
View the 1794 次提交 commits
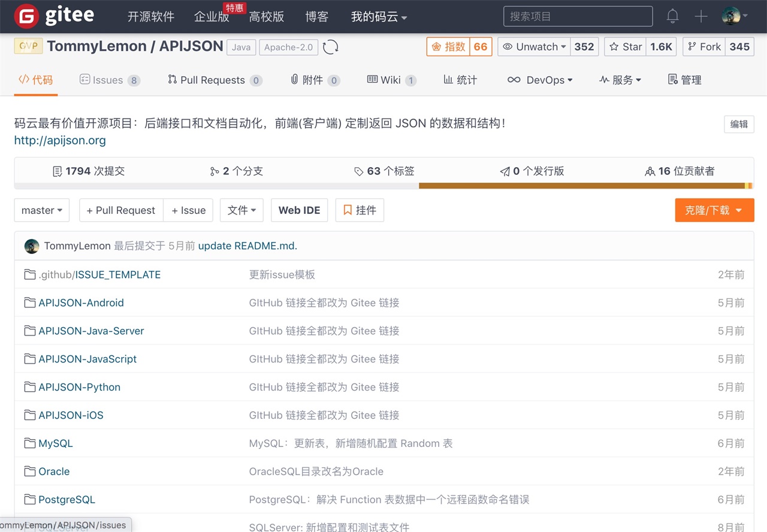point(89,171)
